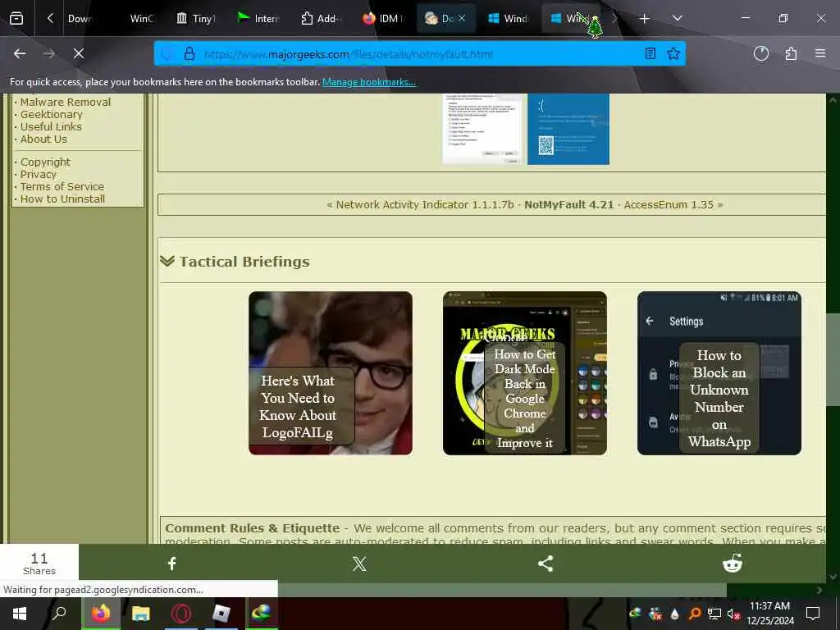Open the Copyright sidebar link

click(x=45, y=162)
